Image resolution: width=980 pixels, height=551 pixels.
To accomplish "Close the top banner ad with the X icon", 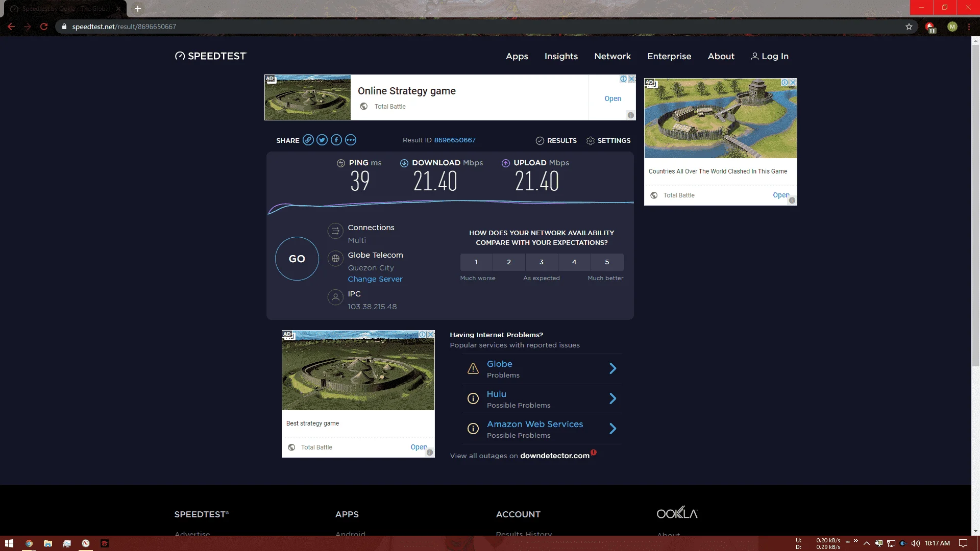I will tap(632, 79).
